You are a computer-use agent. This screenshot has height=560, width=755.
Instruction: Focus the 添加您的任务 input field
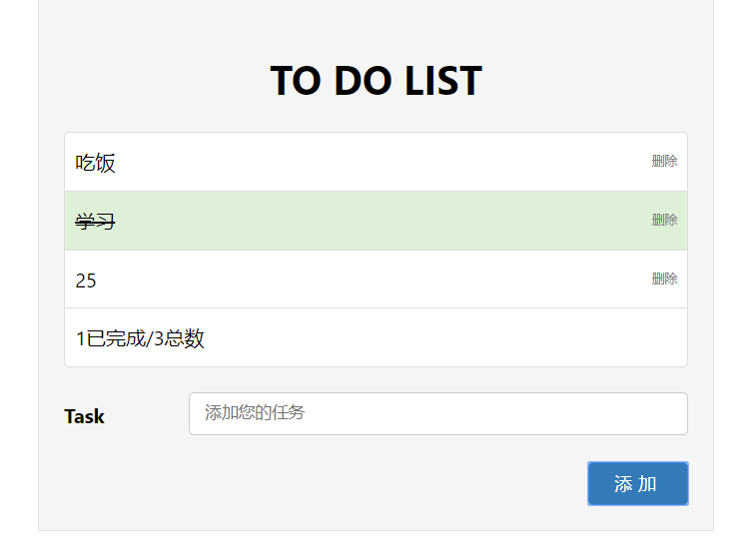[437, 413]
